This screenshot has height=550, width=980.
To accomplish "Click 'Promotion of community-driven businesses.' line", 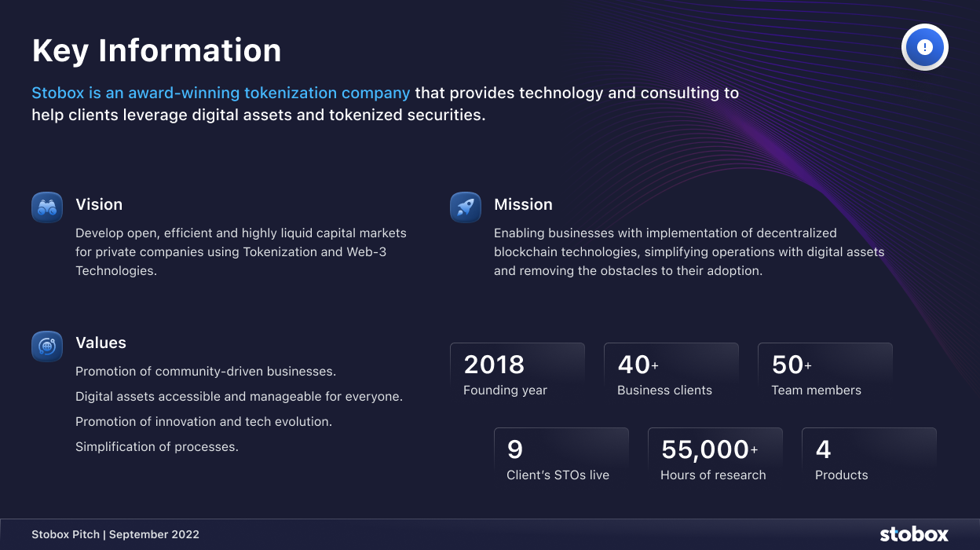I will [206, 372].
